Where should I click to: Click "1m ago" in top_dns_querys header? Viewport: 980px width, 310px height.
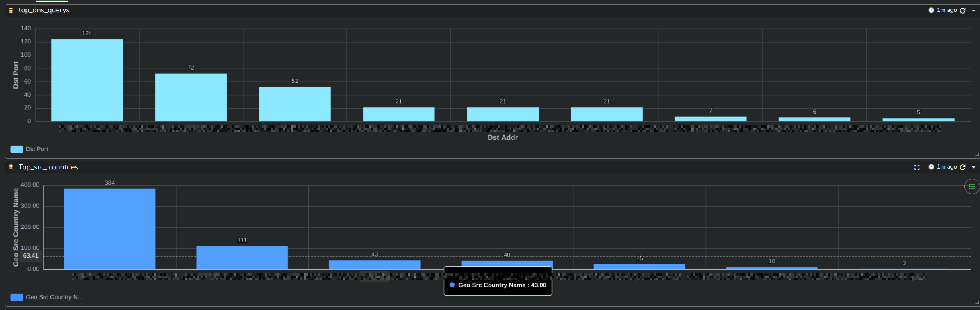[x=947, y=10]
